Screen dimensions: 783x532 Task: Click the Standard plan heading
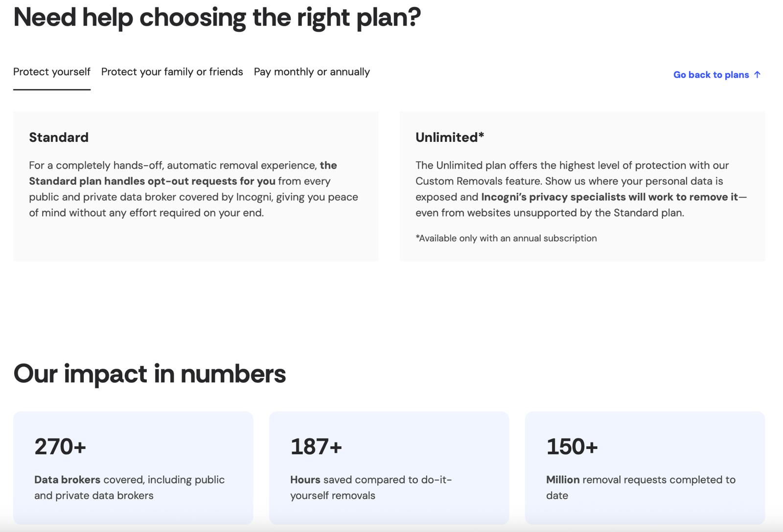point(59,137)
